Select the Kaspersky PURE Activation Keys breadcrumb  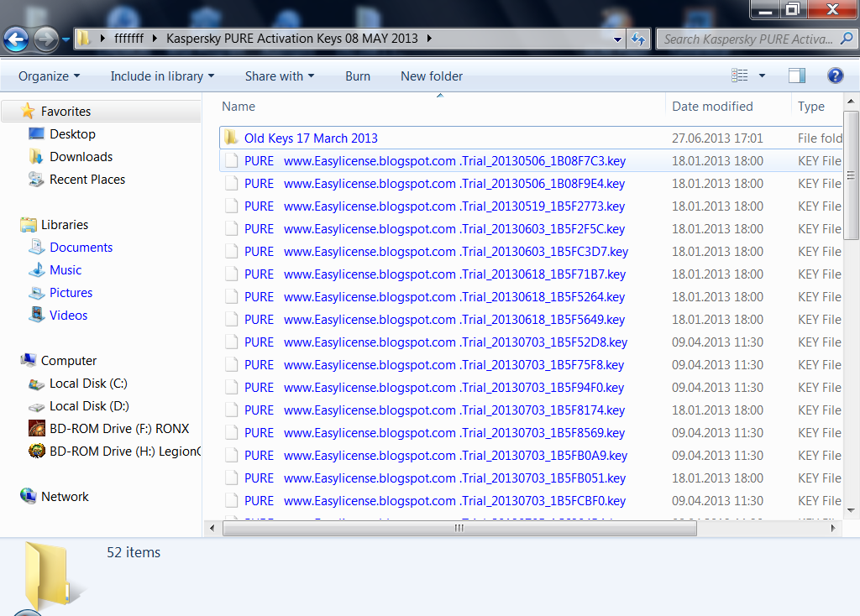pos(291,39)
